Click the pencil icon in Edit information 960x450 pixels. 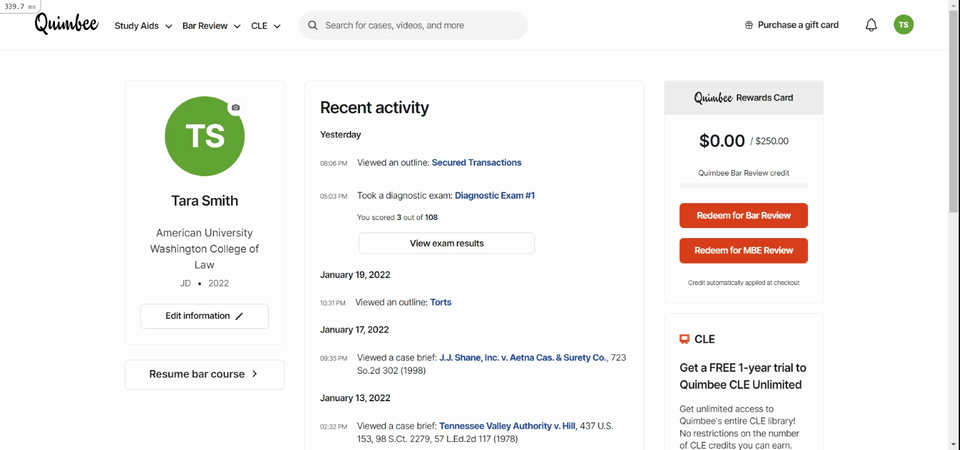coord(239,316)
